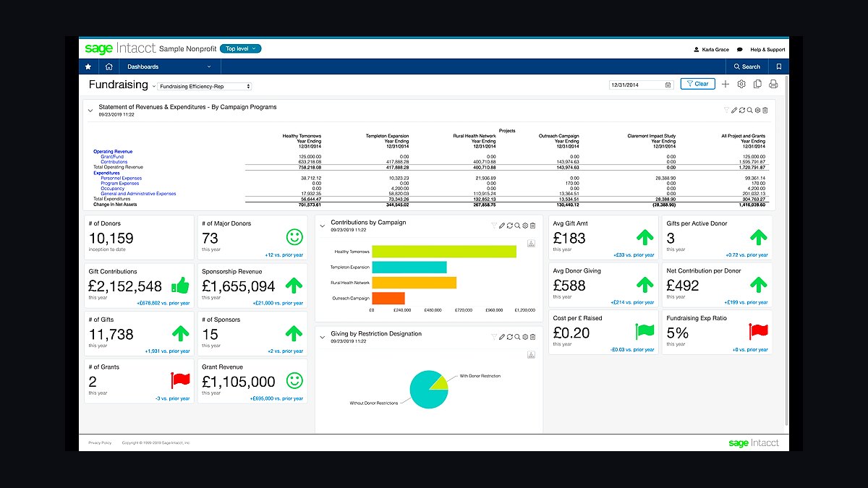Viewport: 868px width, 488px height.
Task: Zoom the Contributions by Campaign chart with magnifier
Action: [518, 226]
